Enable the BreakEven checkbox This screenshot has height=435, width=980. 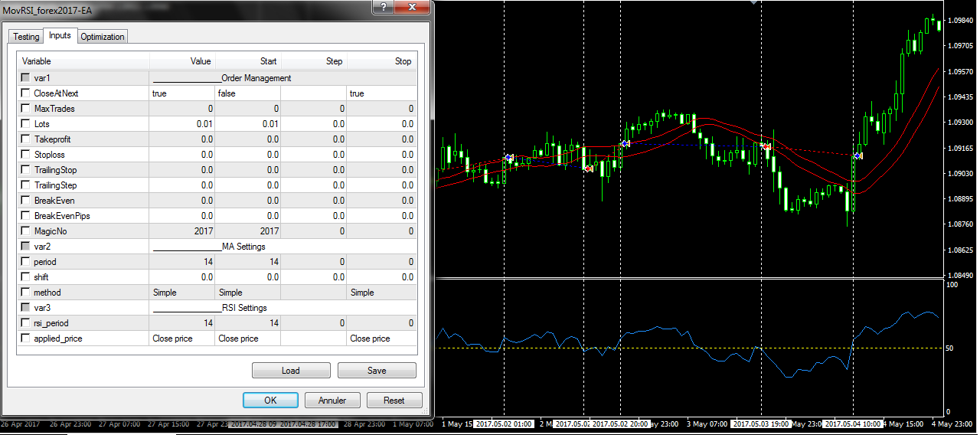26,201
